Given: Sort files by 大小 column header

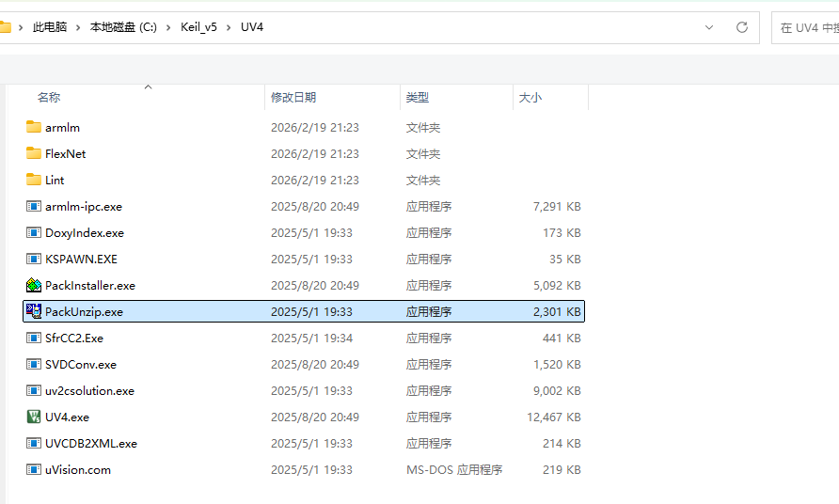Looking at the screenshot, I should [x=530, y=97].
